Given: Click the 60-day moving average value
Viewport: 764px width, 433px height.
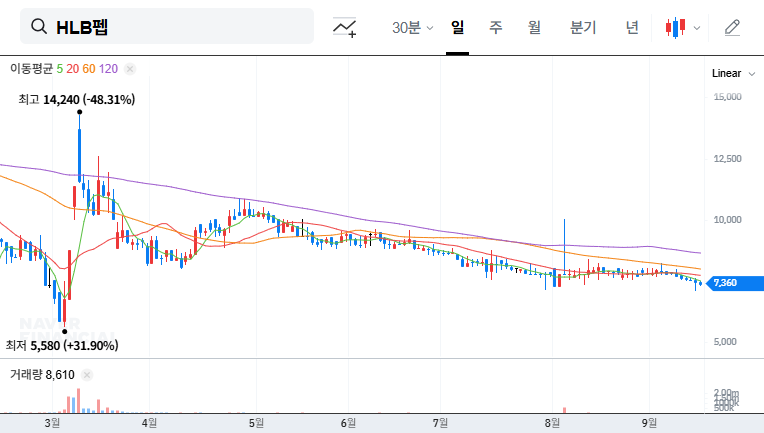Looking at the screenshot, I should click(89, 69).
